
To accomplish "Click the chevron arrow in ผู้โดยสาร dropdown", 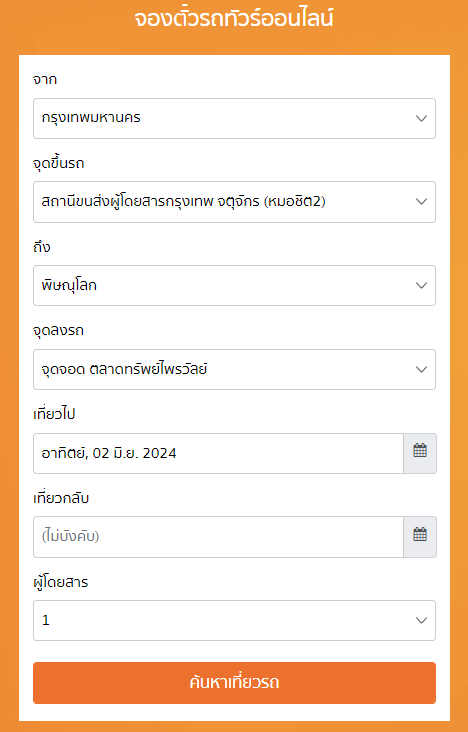I will click(421, 620).
